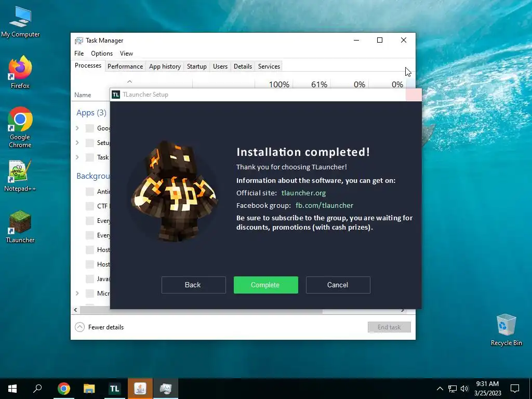Click the Complete button
Screen dimensions: 532x399
265,285
